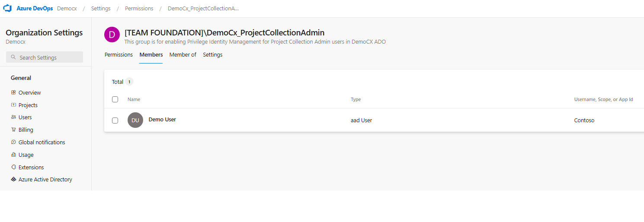
Task: Select the Billing cart icon
Action: (x=13, y=130)
